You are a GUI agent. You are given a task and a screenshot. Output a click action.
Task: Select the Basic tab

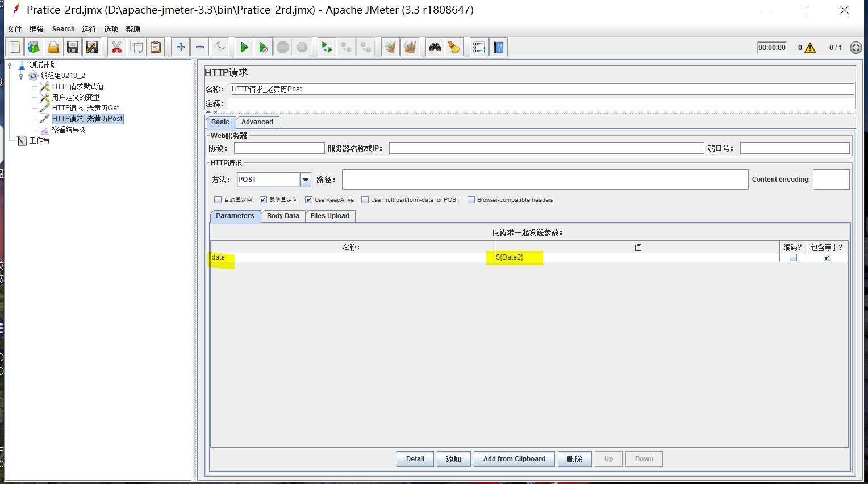click(x=220, y=122)
